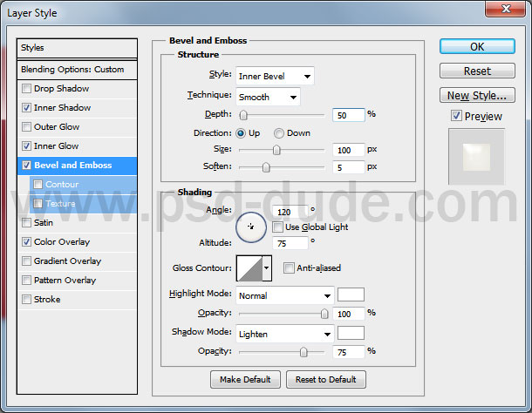
Task: Enable the Texture sub-option checkbox
Action: coord(38,203)
